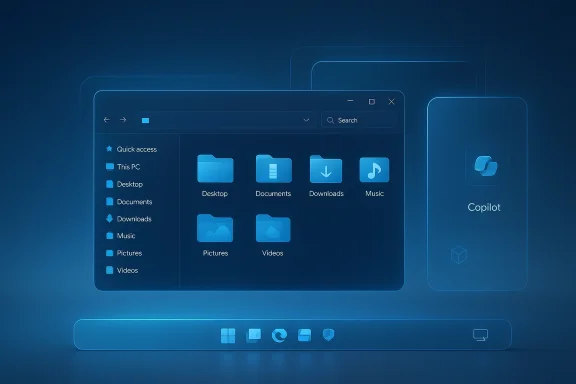Viewport: 576px width, 384px height.
Task: Open the Music folder with the note icon
Action: pyautogui.click(x=374, y=169)
